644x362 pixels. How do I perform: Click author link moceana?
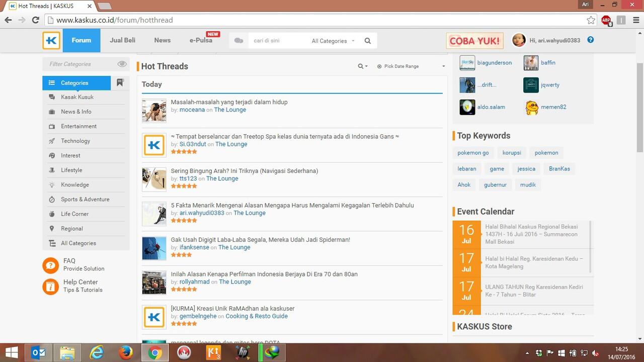coord(192,110)
